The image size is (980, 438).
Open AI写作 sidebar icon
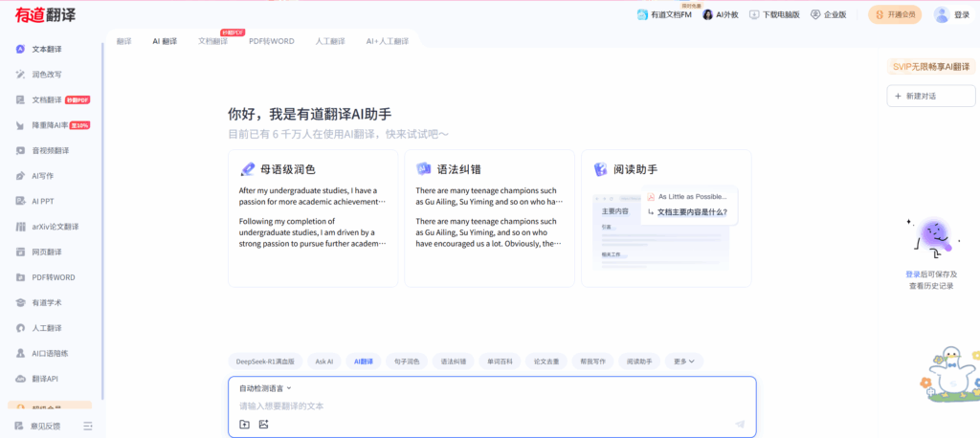tap(21, 176)
